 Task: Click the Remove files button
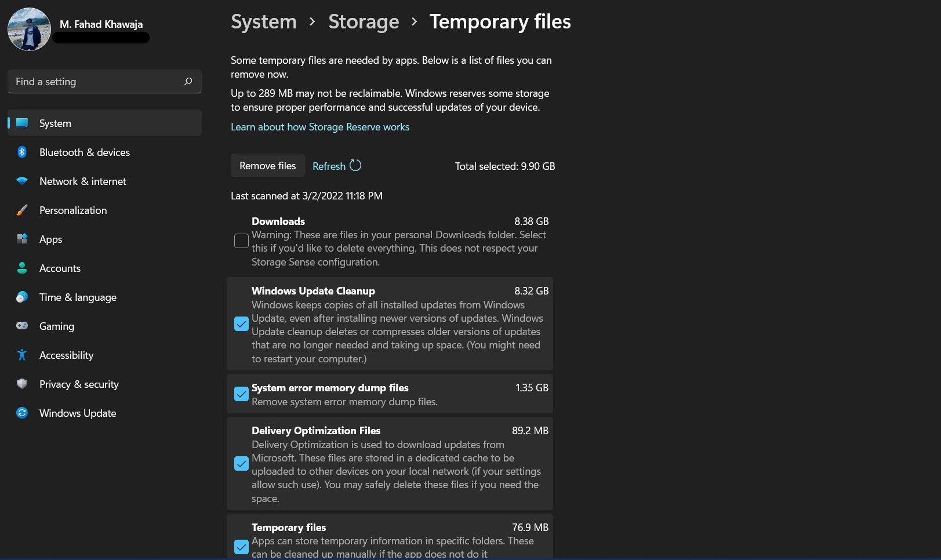point(267,165)
